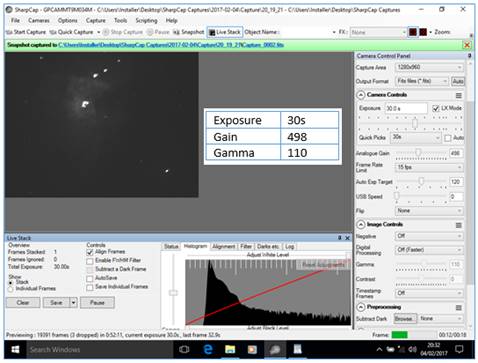Screen dimensions: 478x363
Task: Pin the Camera Control Panel
Action: click(x=469, y=56)
